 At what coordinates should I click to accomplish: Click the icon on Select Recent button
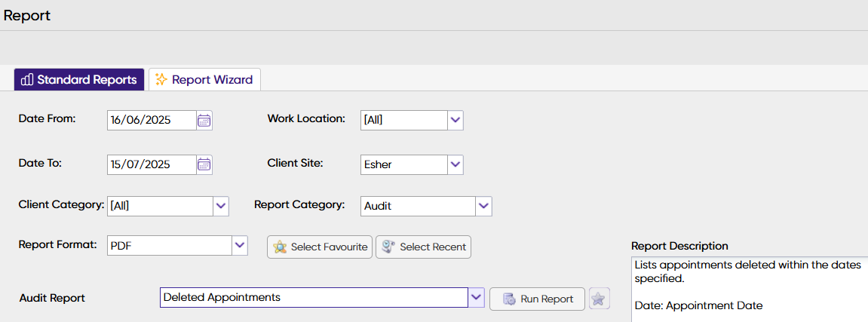[389, 247]
